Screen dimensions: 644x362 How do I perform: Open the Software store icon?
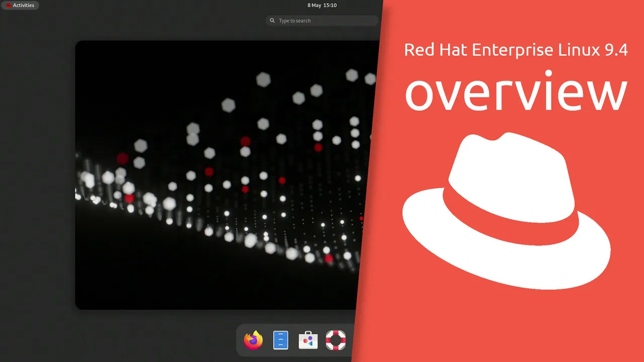308,340
